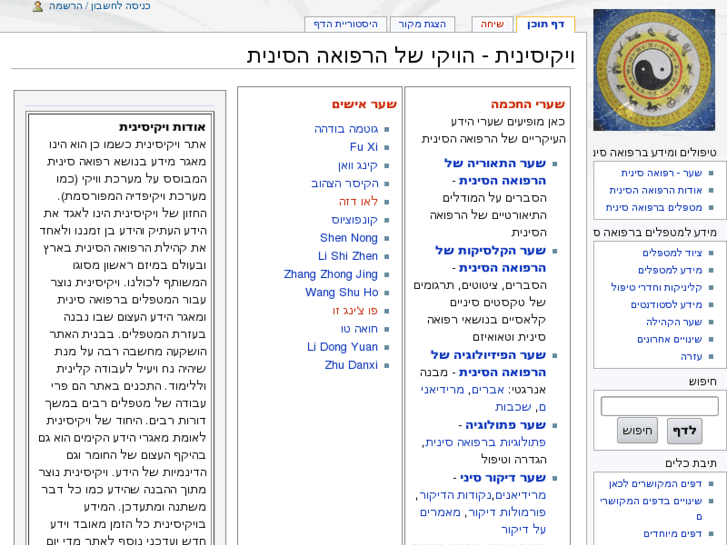The image size is (727, 545).
Task: Open the yin-yang wiki logo image
Action: (x=654, y=70)
